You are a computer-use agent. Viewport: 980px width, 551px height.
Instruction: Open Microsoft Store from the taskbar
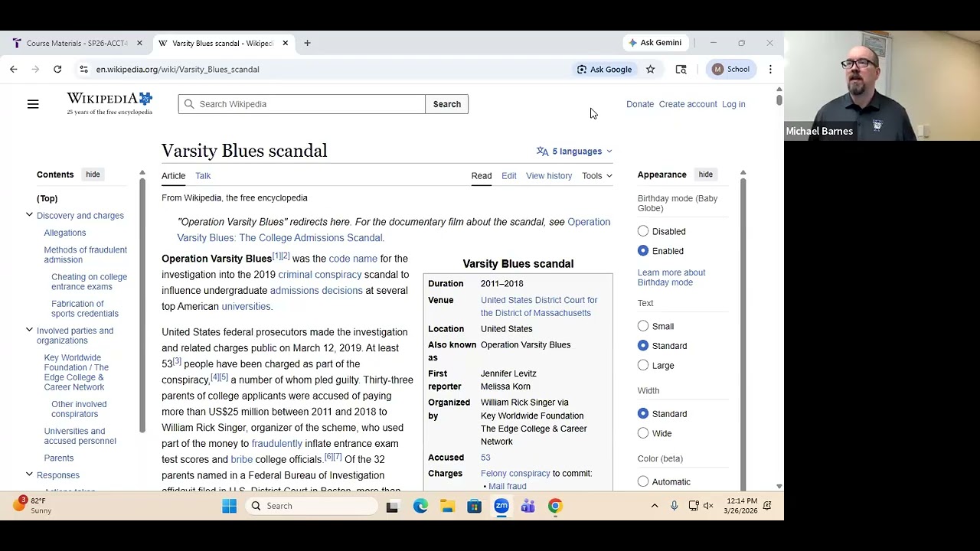point(474,506)
